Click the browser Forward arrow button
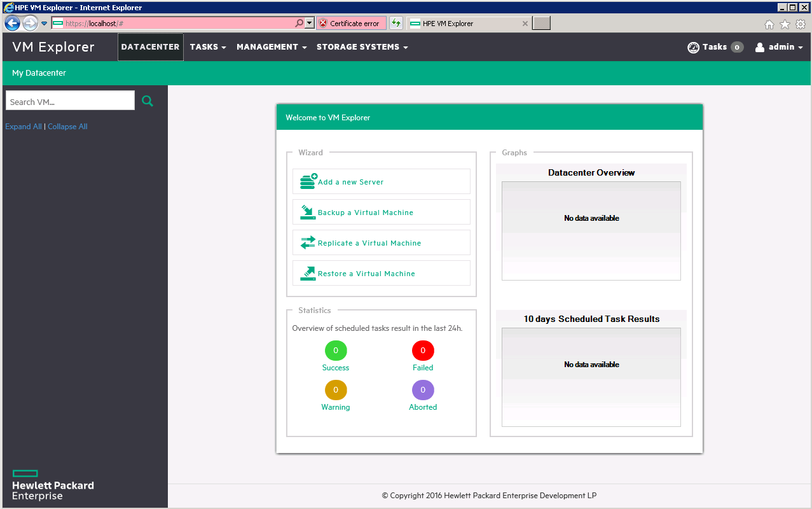 tap(30, 23)
